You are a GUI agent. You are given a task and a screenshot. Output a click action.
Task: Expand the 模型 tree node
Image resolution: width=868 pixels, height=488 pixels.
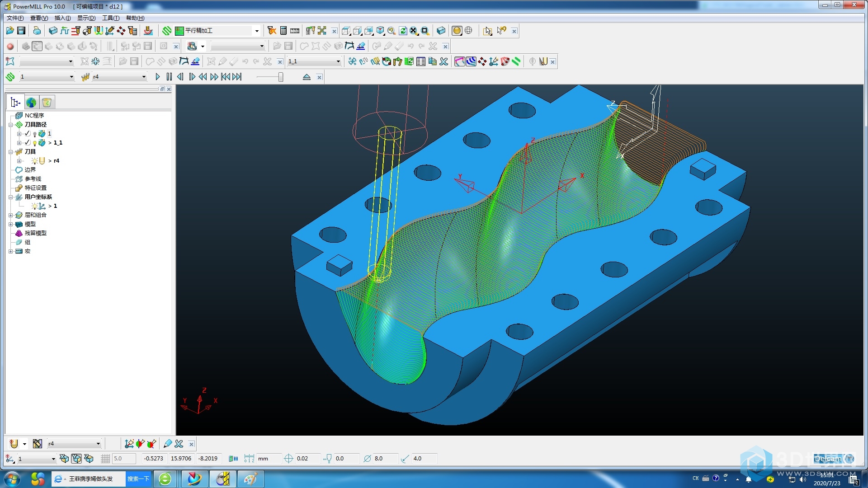(10, 224)
